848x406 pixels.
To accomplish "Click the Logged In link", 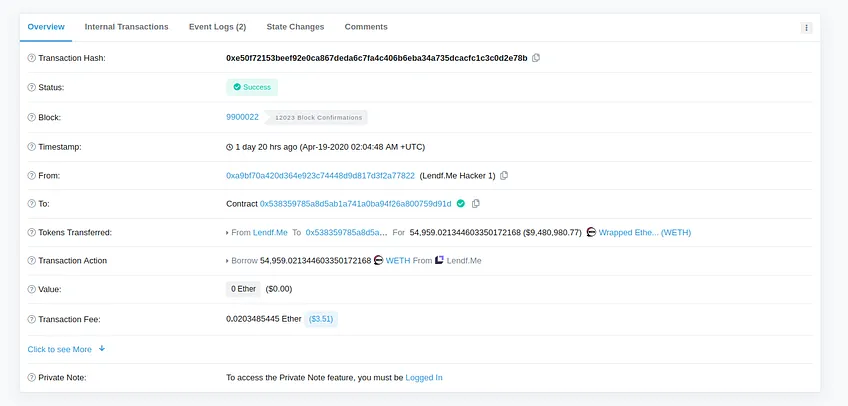I will (x=424, y=378).
